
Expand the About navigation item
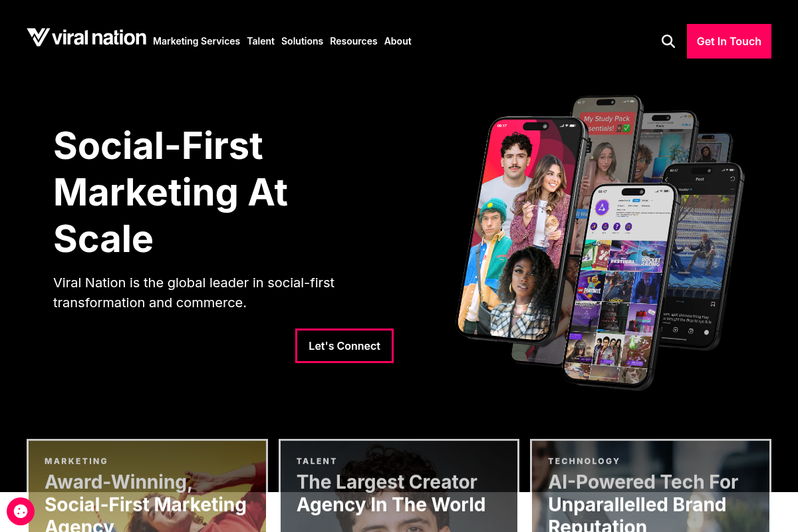point(398,41)
